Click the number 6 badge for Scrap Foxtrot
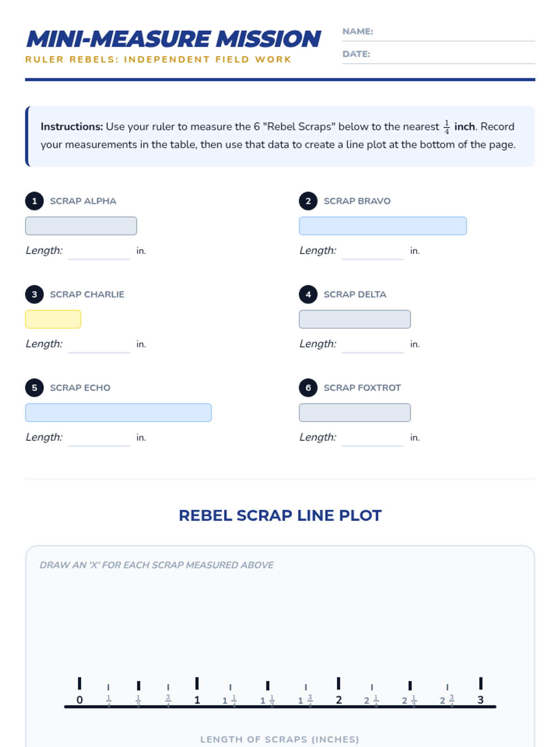This screenshot has width=560, height=747. coord(308,388)
